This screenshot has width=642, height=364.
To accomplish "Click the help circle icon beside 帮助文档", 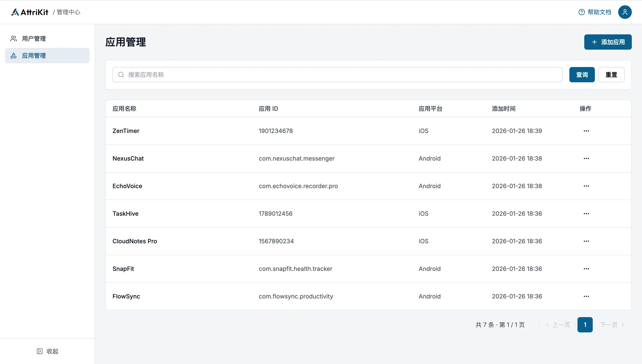I will [581, 12].
